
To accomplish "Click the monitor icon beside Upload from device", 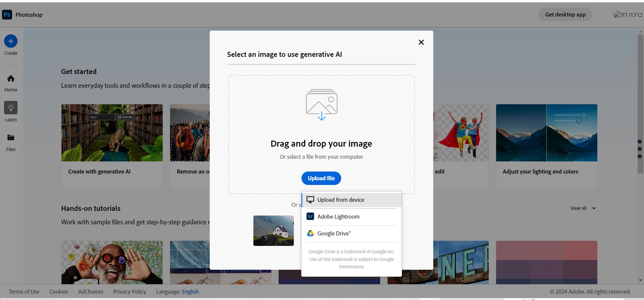I will (x=310, y=200).
